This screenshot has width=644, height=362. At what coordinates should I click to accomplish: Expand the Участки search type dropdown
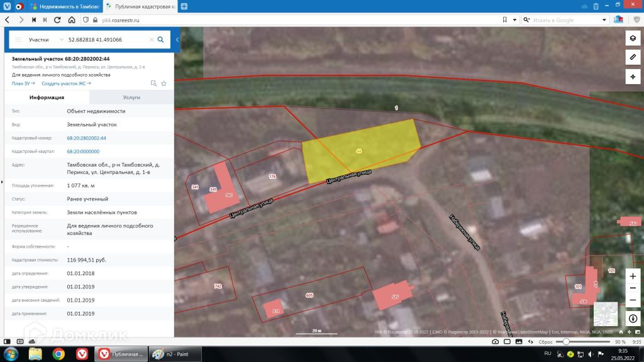coord(61,40)
